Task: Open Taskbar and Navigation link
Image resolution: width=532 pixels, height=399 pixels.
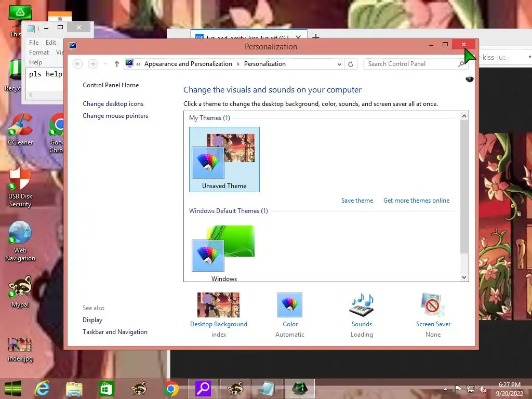Action: 115,332
